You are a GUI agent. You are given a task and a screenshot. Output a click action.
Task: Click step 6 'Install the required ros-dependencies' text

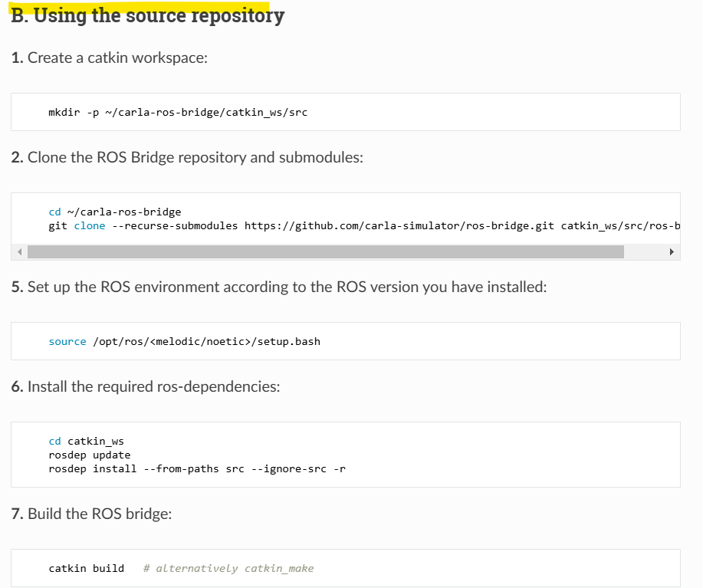153,386
